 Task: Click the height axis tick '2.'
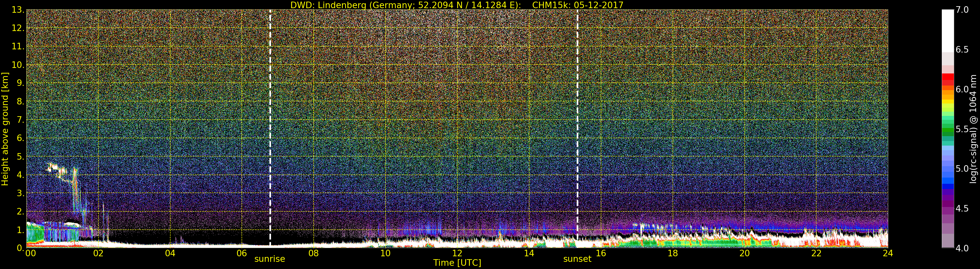(x=20, y=211)
